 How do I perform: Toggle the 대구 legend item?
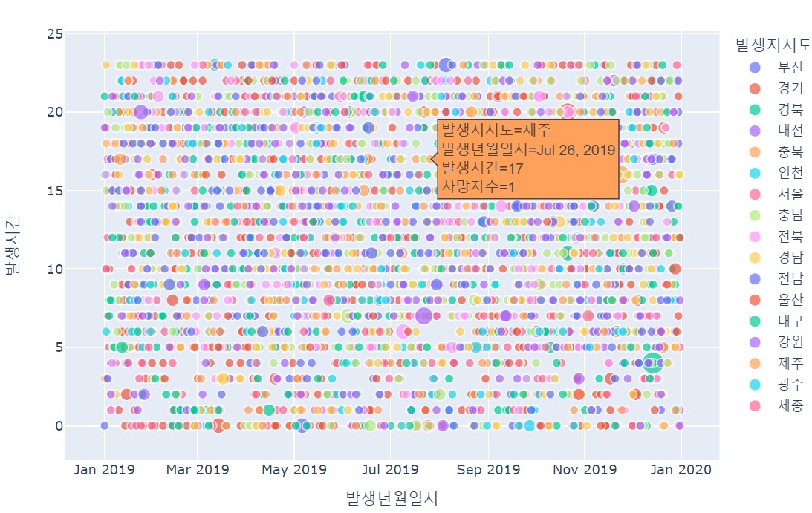[x=778, y=321]
